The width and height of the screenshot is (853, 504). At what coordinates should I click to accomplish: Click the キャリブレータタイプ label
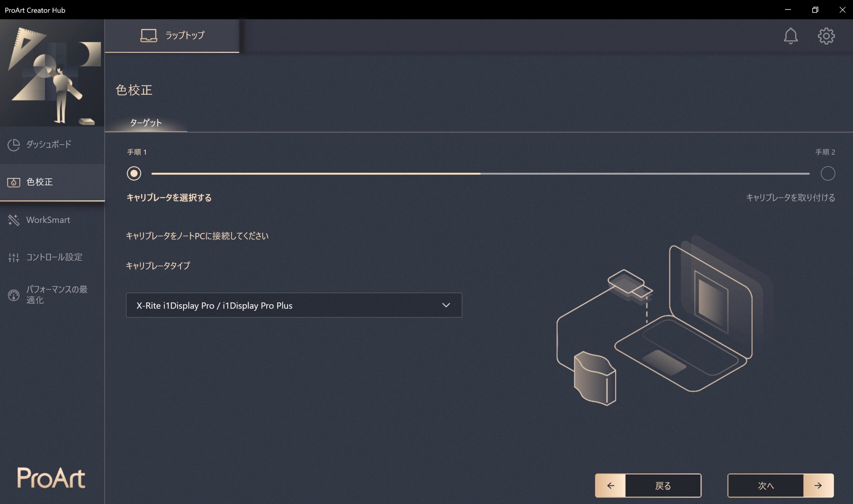[x=158, y=266]
